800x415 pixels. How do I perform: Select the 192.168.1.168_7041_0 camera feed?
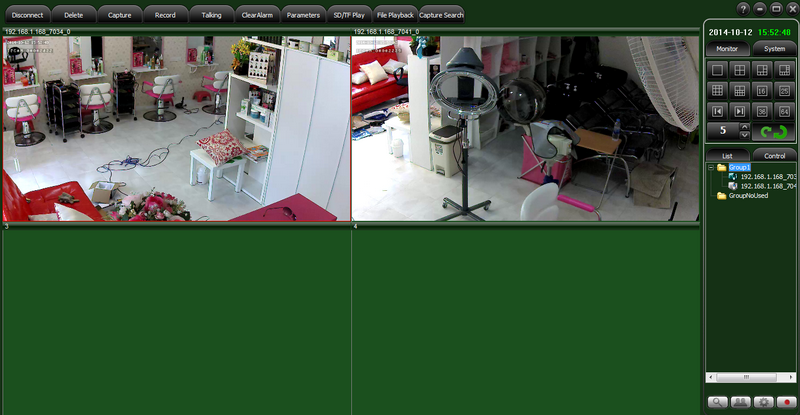(525, 128)
